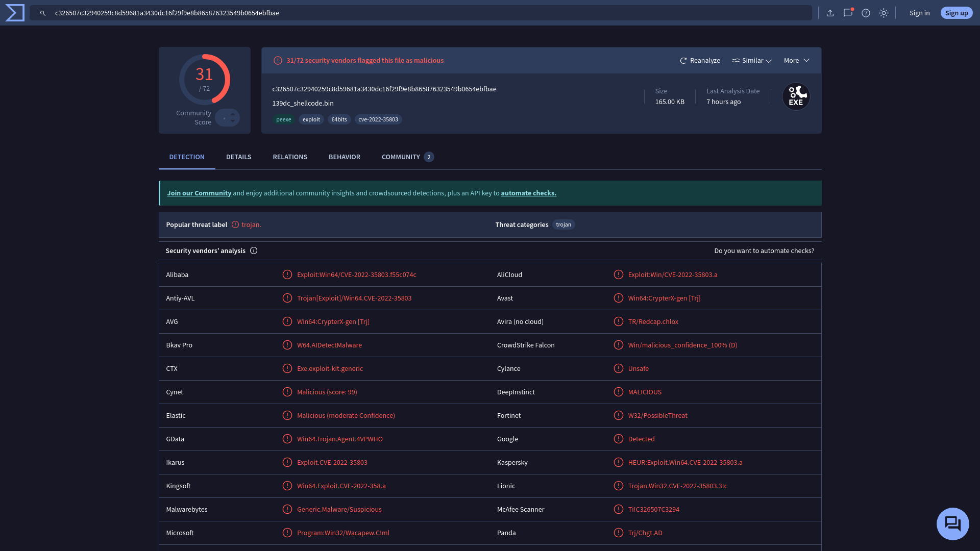Click the EXE file type icon

(796, 96)
